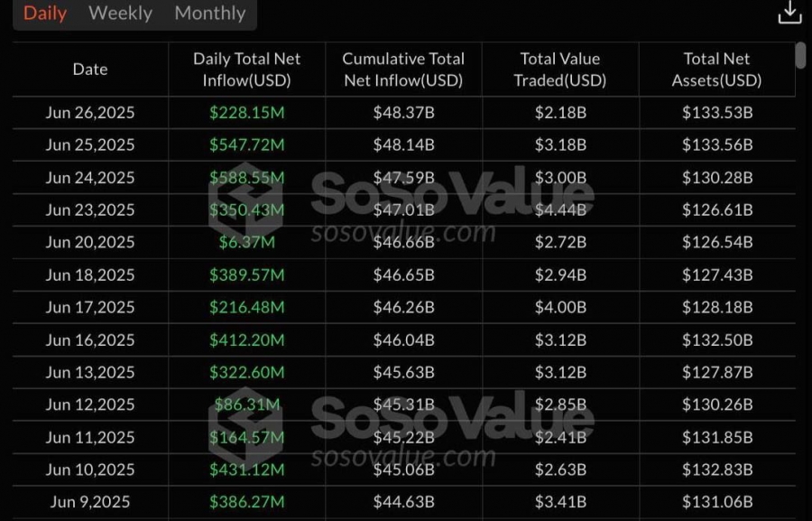This screenshot has height=521, width=812.
Task: Switch to the Weekly tab
Action: click(x=120, y=13)
